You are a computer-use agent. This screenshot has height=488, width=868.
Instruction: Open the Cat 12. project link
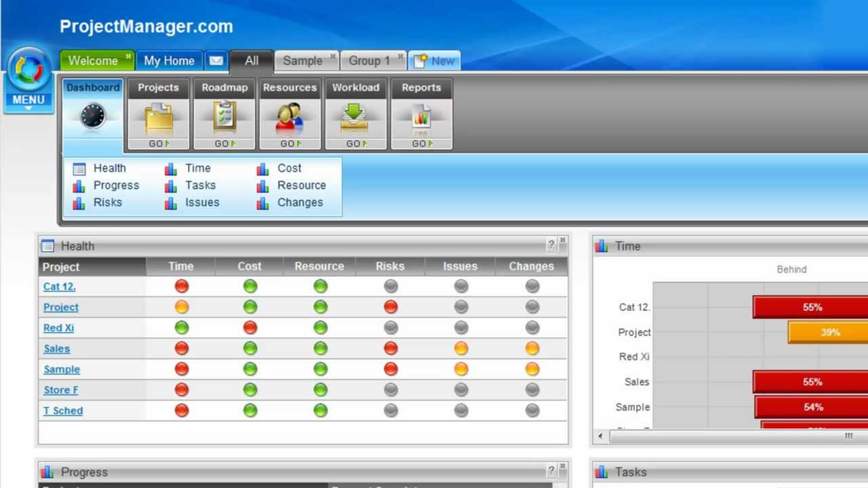60,286
